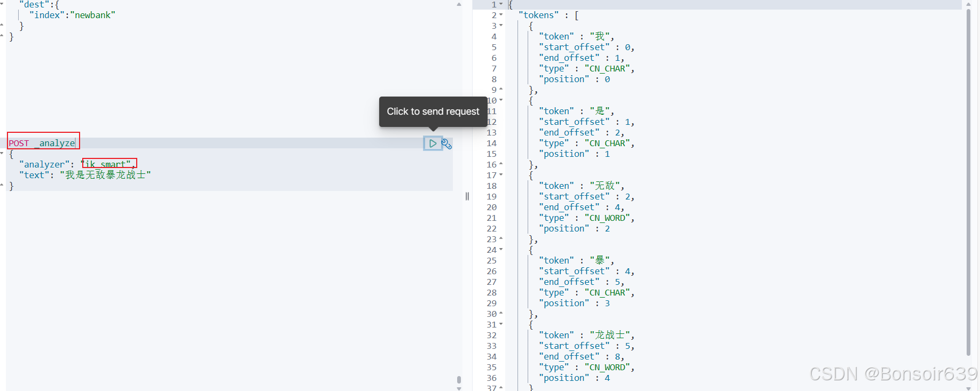Fold the token object starting at line 10

click(501, 100)
